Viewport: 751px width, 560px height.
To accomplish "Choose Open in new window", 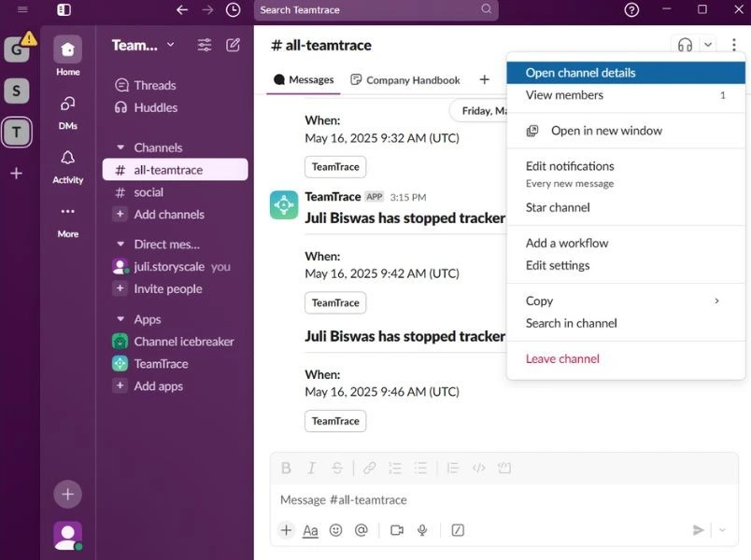I will pos(626,131).
